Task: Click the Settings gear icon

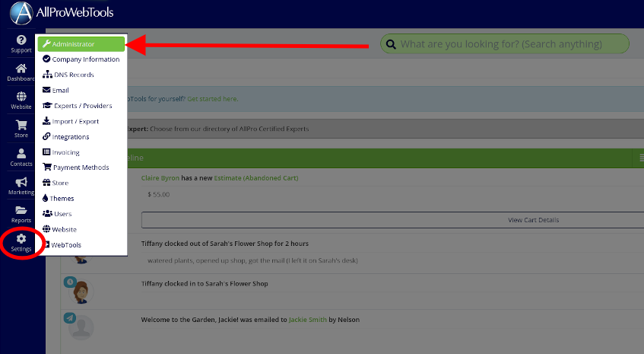Action: pos(21,238)
